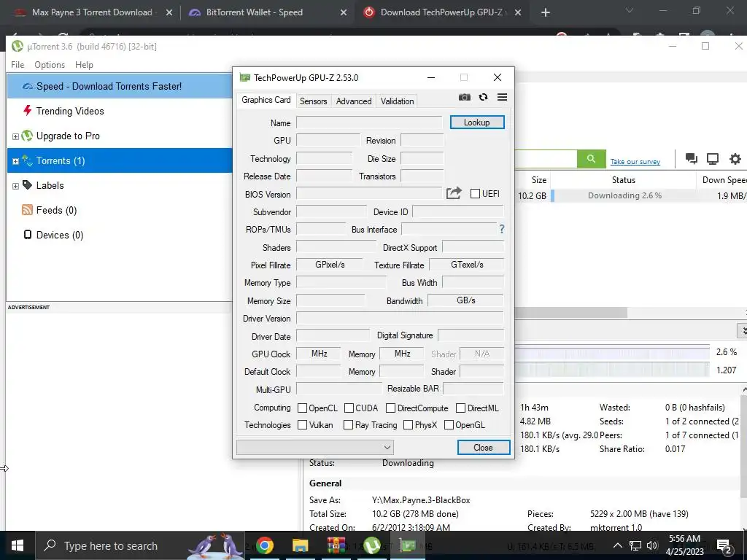Click the uTorrent horizontal scrollbar

point(570,312)
